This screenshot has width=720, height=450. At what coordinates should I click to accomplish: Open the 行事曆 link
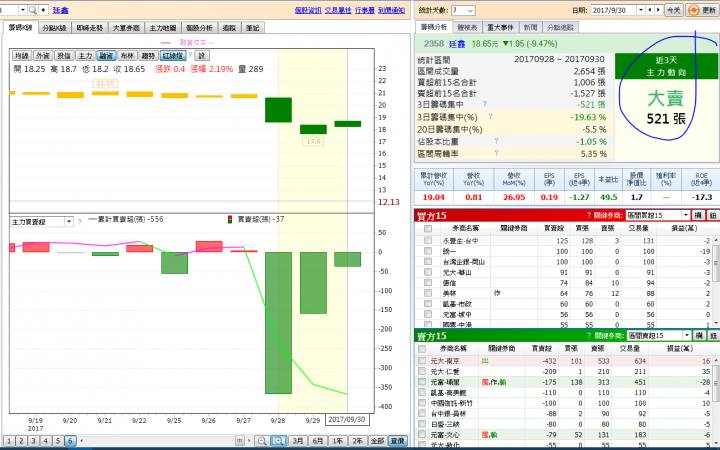[x=365, y=10]
